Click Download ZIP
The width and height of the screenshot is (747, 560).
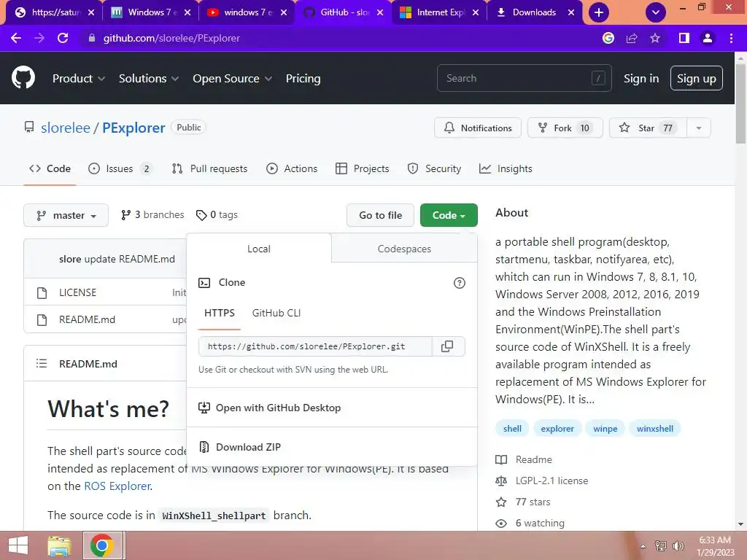[x=248, y=447]
